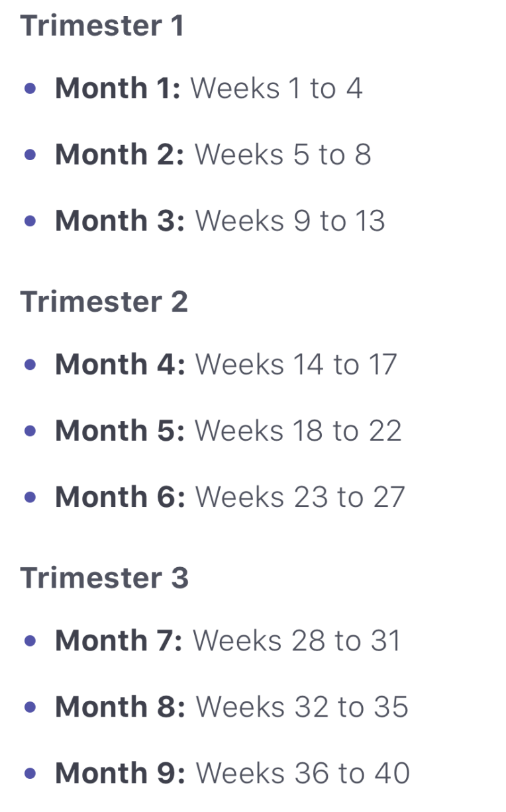Click the bullet point beside Month 5
The width and height of the screenshot is (506, 812).
pos(30,431)
